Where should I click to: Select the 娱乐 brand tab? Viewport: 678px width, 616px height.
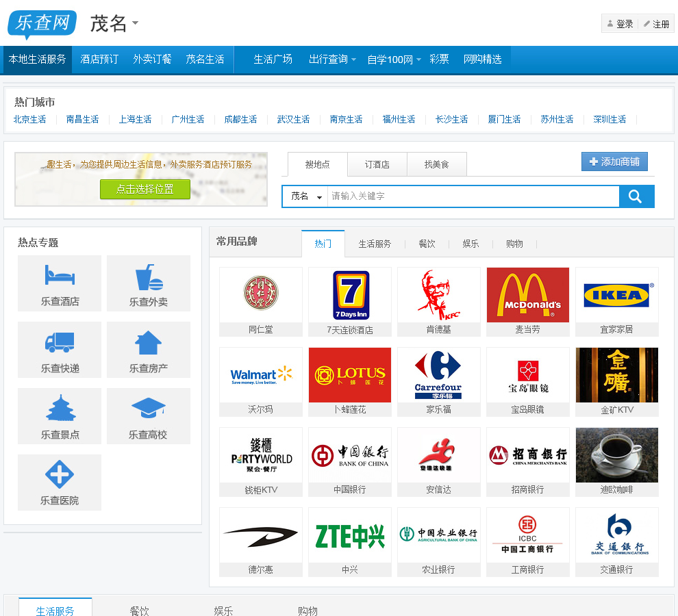click(470, 244)
